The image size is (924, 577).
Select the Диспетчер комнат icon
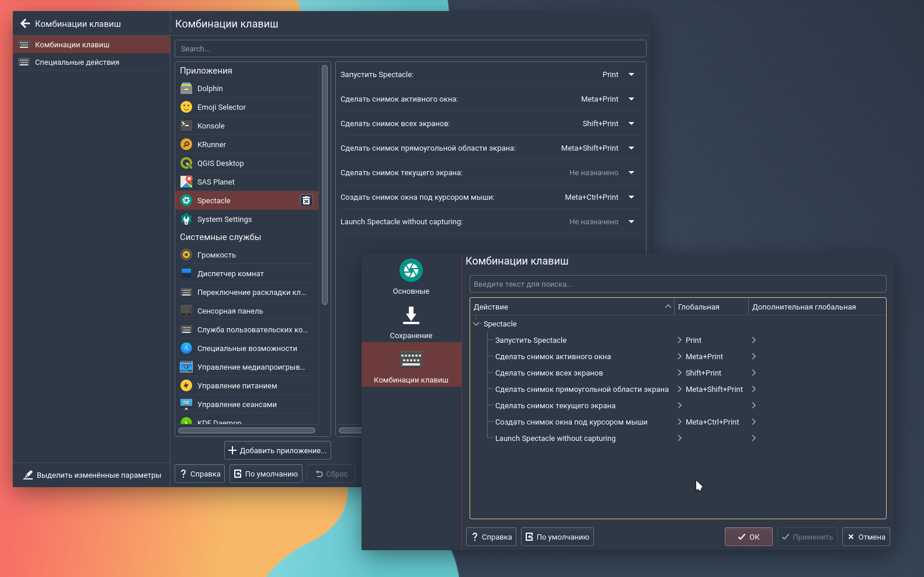186,273
